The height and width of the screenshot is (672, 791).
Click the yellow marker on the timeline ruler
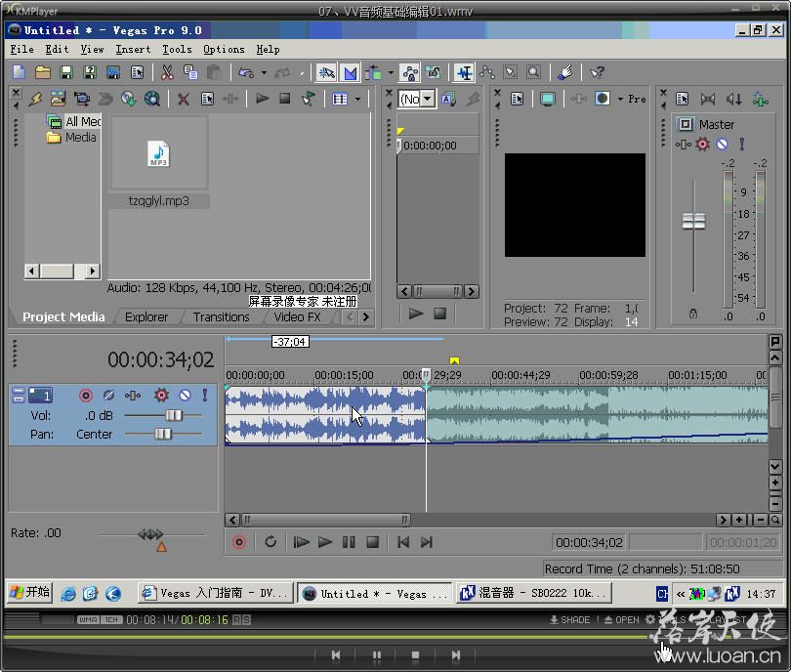point(454,360)
